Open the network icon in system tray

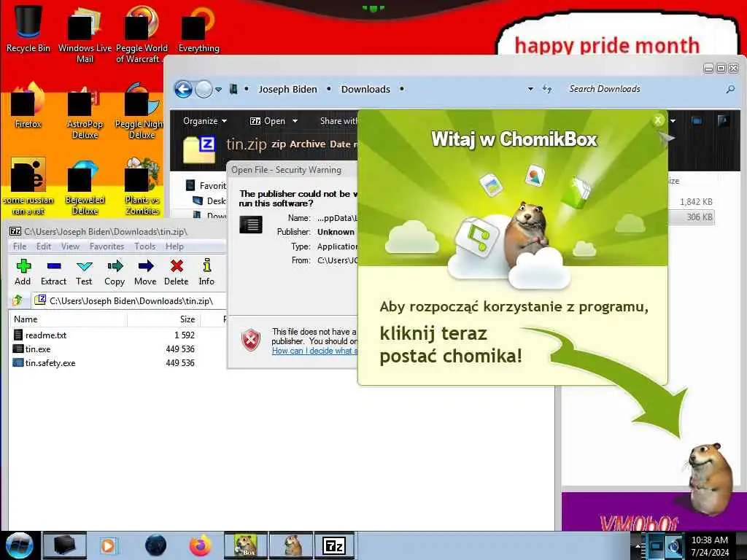click(x=656, y=545)
